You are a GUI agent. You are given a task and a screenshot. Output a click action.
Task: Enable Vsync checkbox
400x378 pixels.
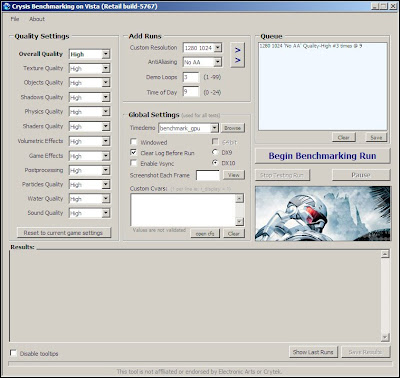(x=134, y=163)
